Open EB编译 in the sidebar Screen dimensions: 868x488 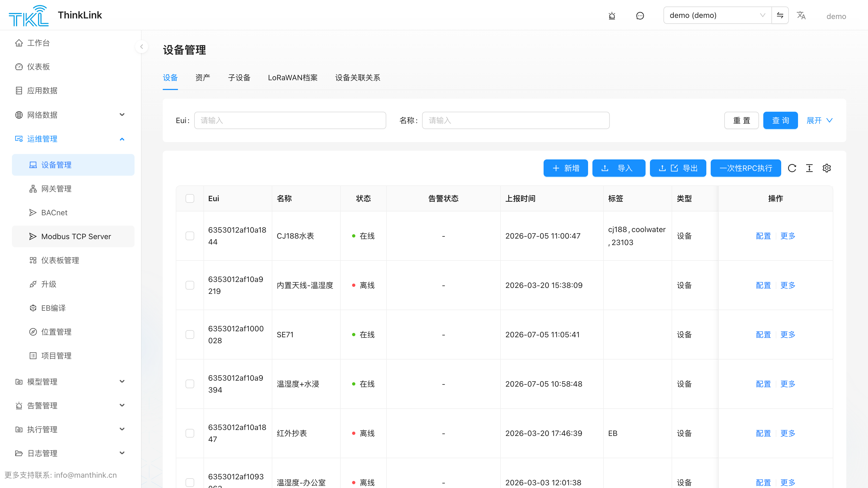(x=73, y=308)
